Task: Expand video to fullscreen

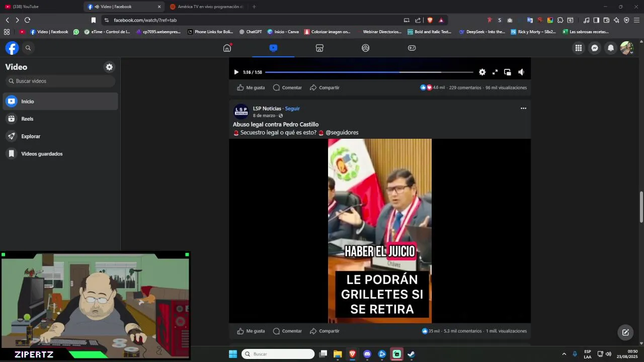Action: (x=495, y=72)
